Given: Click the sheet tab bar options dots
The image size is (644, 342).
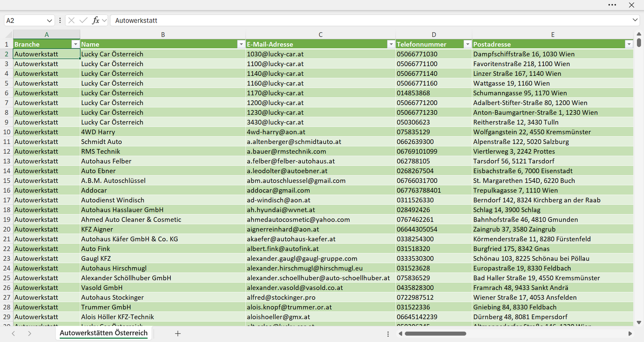Looking at the screenshot, I should 388,334.
